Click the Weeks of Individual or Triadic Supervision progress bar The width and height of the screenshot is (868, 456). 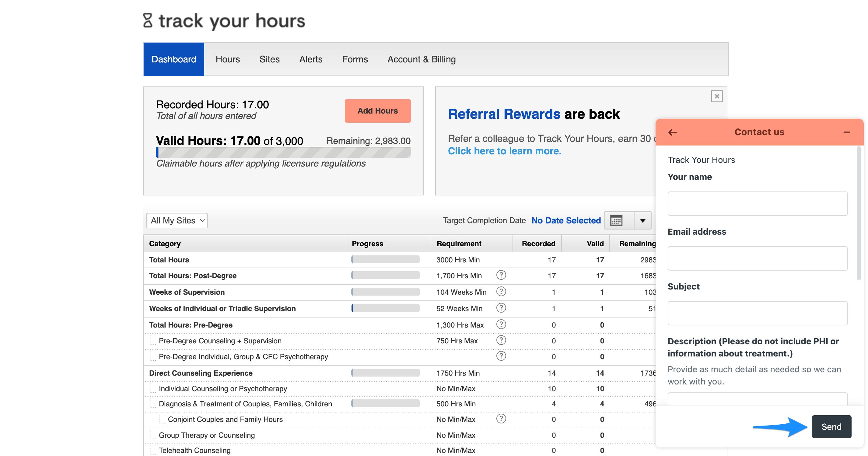[386, 308]
